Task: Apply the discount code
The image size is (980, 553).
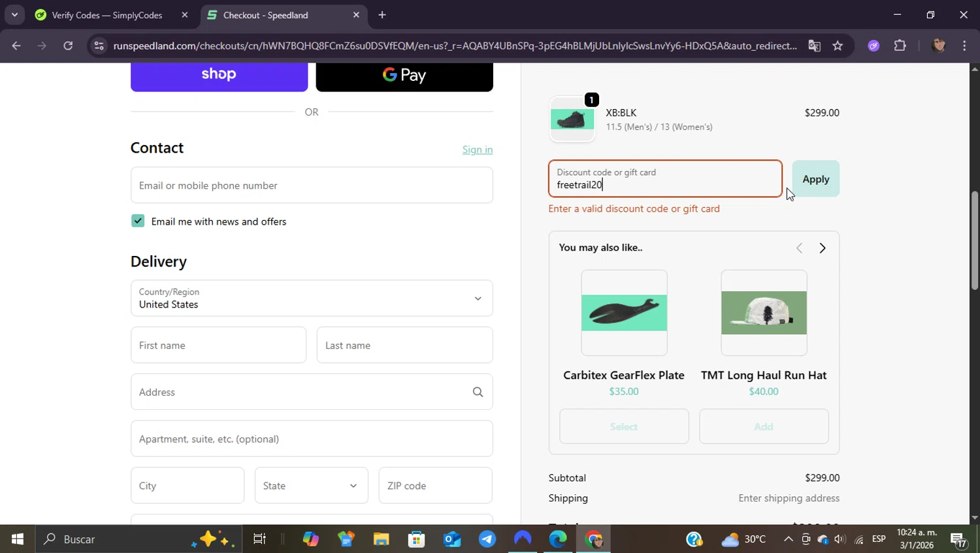Action: 816,179
